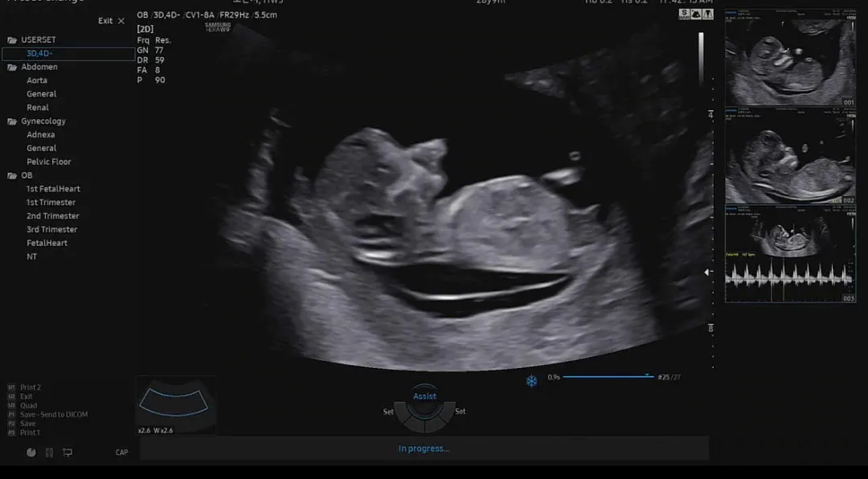868x479 pixels.
Task: Open saved image thumbnail 002
Action: (x=791, y=156)
